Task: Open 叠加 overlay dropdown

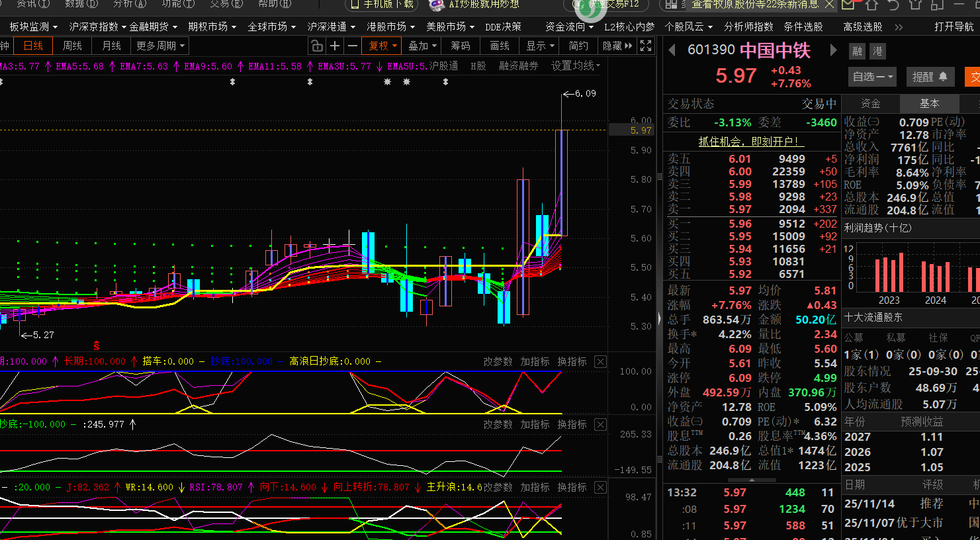Action: [422, 46]
